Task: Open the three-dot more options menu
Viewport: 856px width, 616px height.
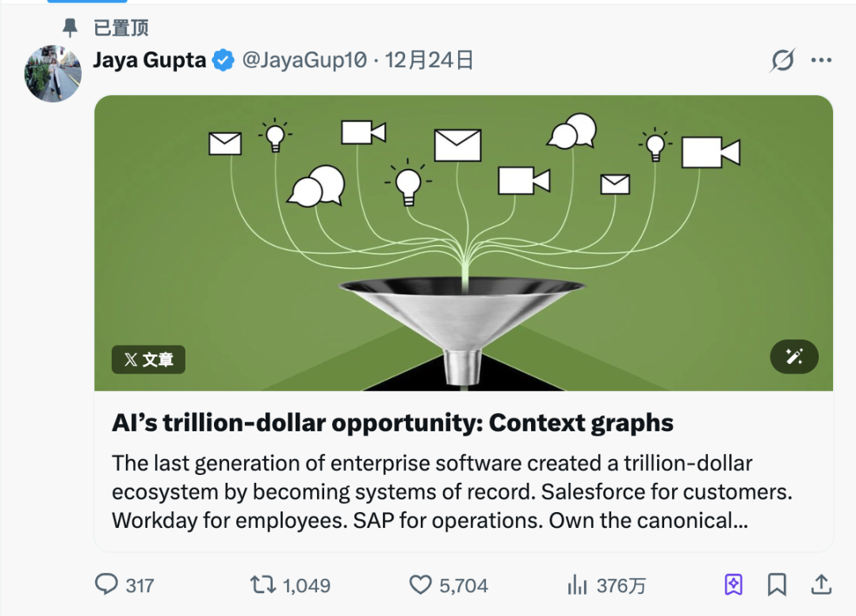Action: (x=821, y=60)
